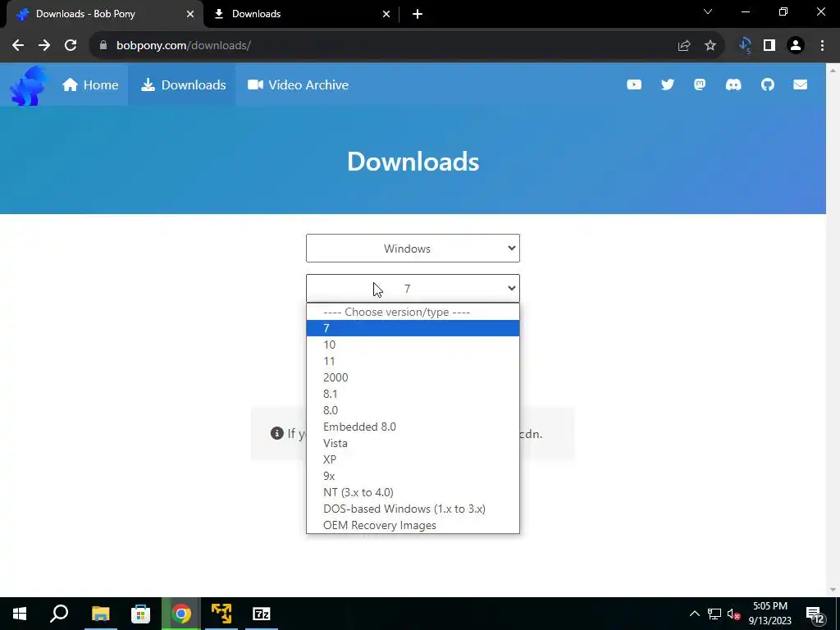This screenshot has width=840, height=630.
Task: Select the Choose version/type placeholder option
Action: [413, 313]
